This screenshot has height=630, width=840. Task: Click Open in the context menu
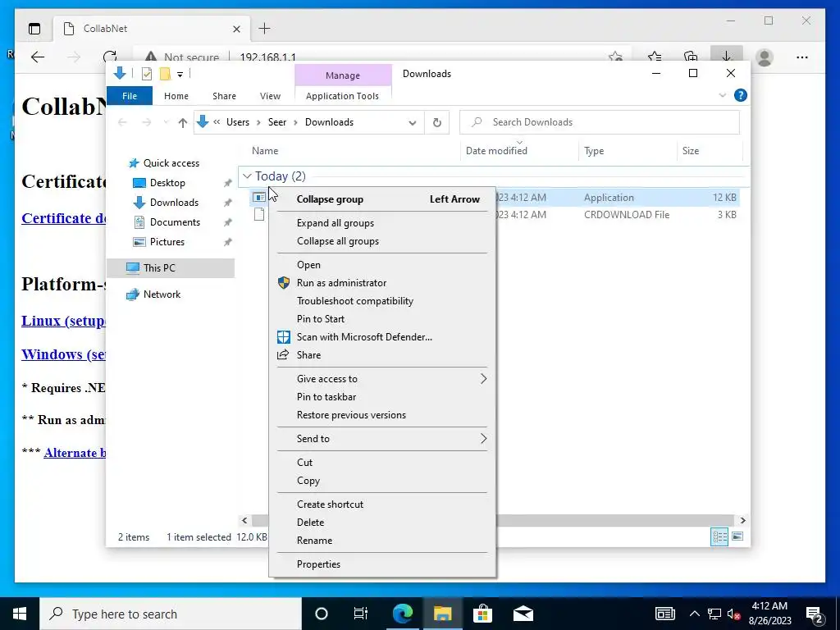coord(308,265)
